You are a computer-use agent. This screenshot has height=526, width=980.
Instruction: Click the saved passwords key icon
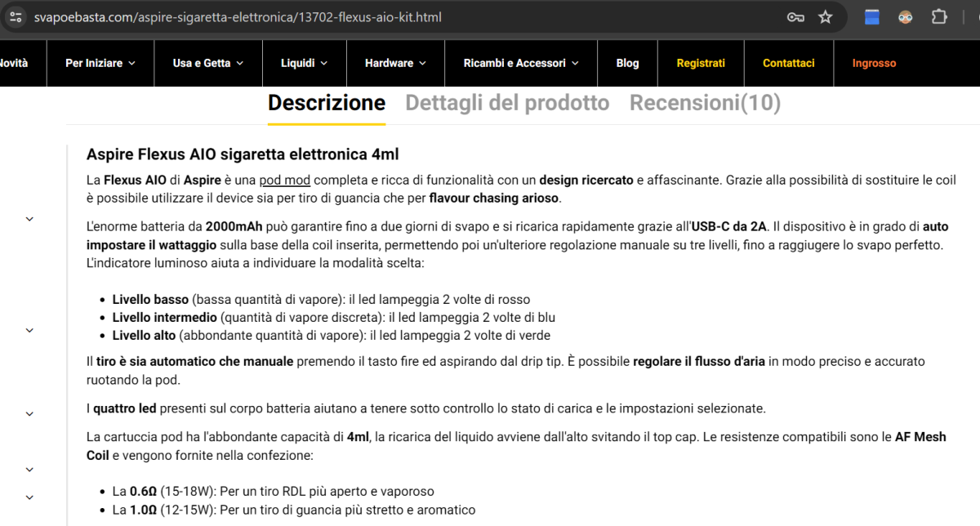coord(795,16)
